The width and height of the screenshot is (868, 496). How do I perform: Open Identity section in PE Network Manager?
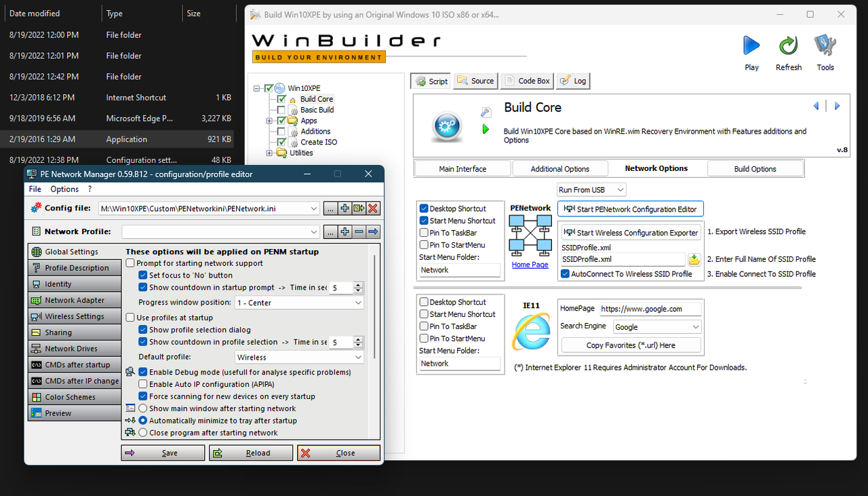[x=75, y=284]
